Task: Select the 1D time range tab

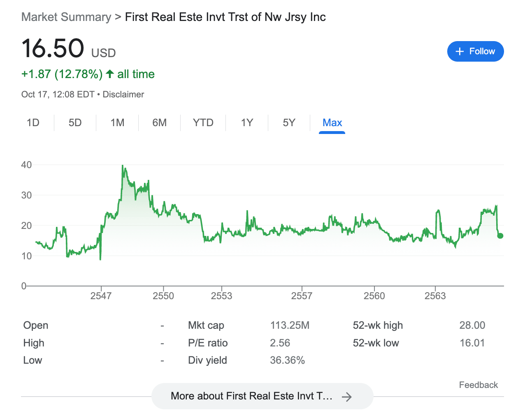Action: coord(33,123)
